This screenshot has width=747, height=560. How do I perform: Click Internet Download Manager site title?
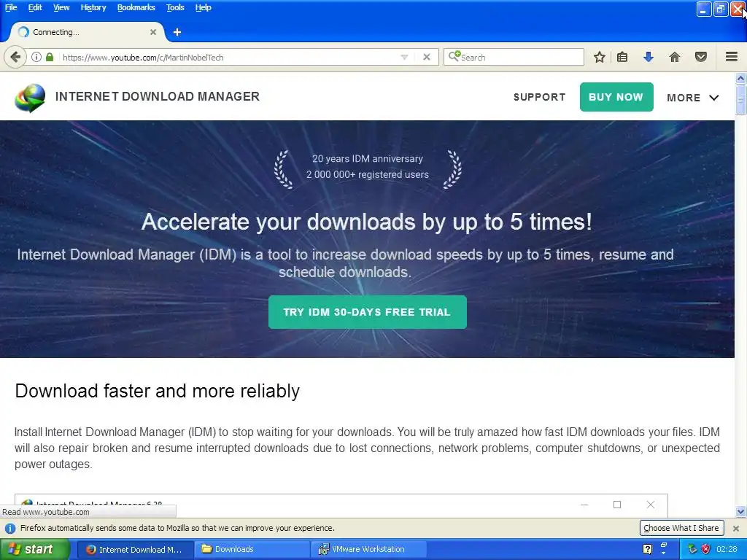coord(158,96)
